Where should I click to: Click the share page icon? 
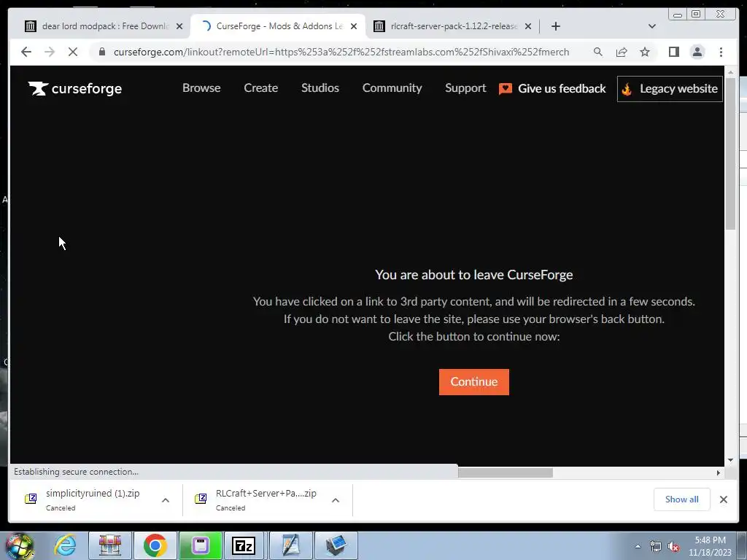pyautogui.click(x=622, y=52)
